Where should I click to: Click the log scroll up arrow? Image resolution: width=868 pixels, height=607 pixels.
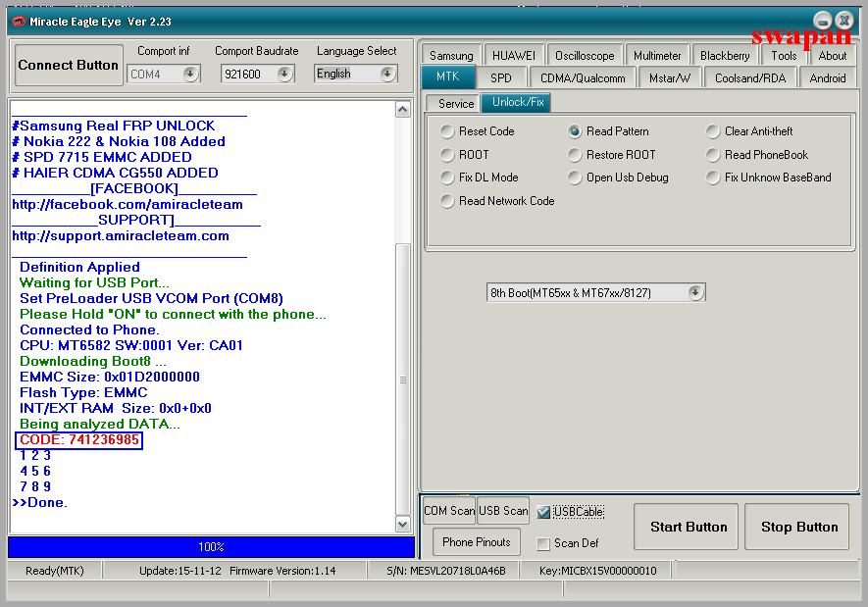(402, 110)
